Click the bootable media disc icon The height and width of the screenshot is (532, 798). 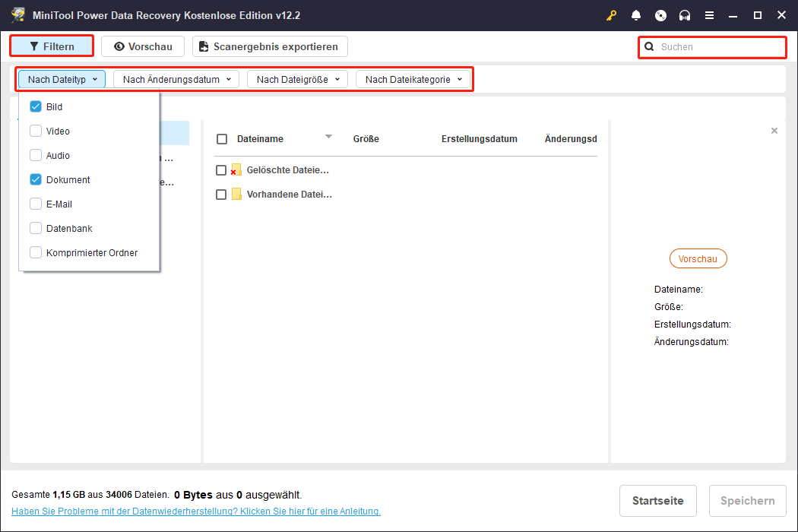pos(660,15)
